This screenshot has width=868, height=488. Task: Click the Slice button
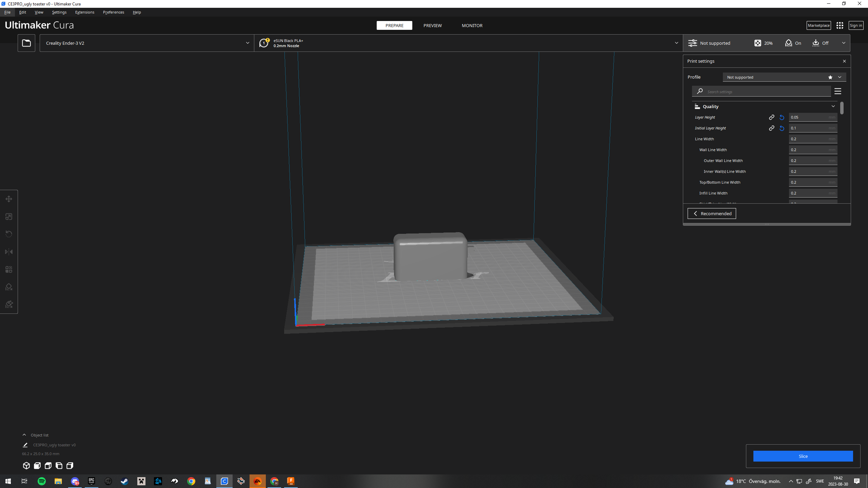pos(803,456)
